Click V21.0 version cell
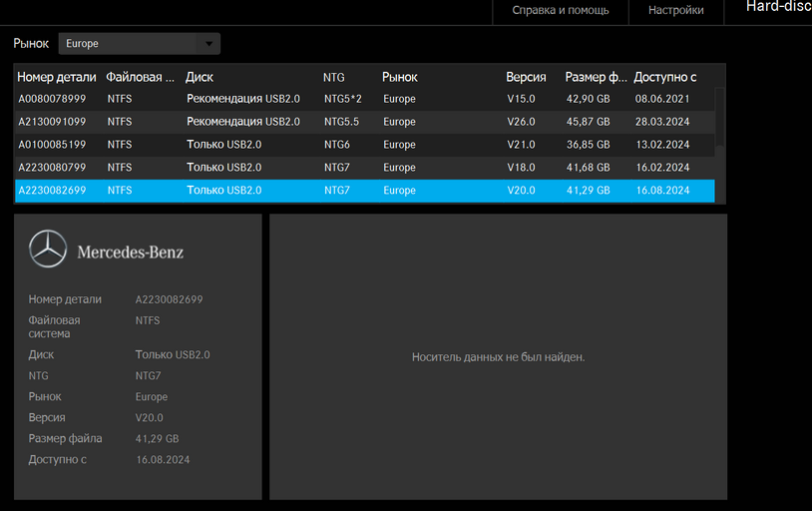The height and width of the screenshot is (511, 812). coord(521,145)
